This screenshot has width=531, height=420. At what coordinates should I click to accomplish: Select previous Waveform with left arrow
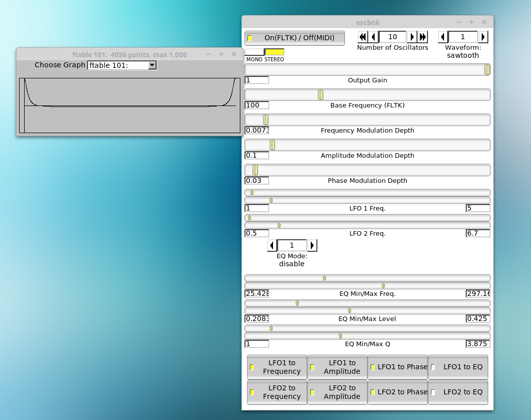[443, 37]
